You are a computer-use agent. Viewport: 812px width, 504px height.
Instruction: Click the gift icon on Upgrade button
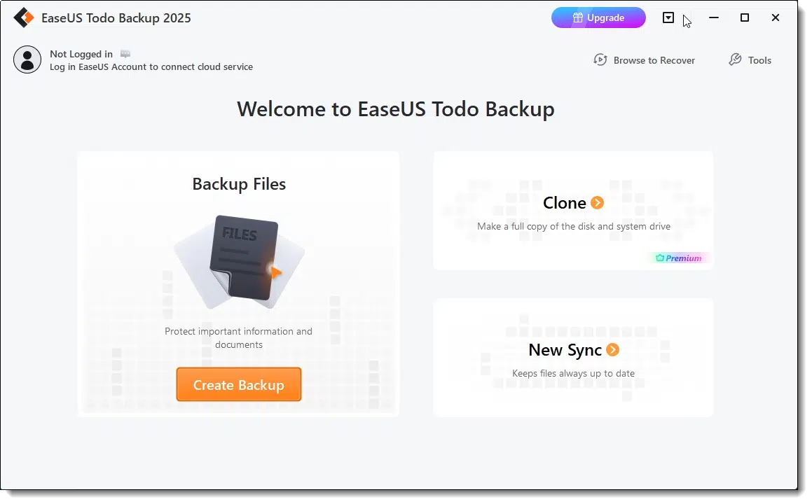(x=578, y=17)
